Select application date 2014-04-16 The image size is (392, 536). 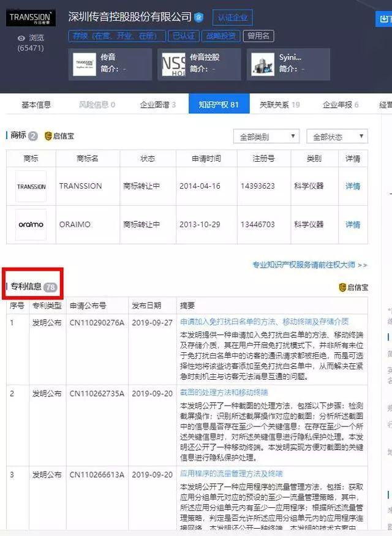click(x=200, y=186)
